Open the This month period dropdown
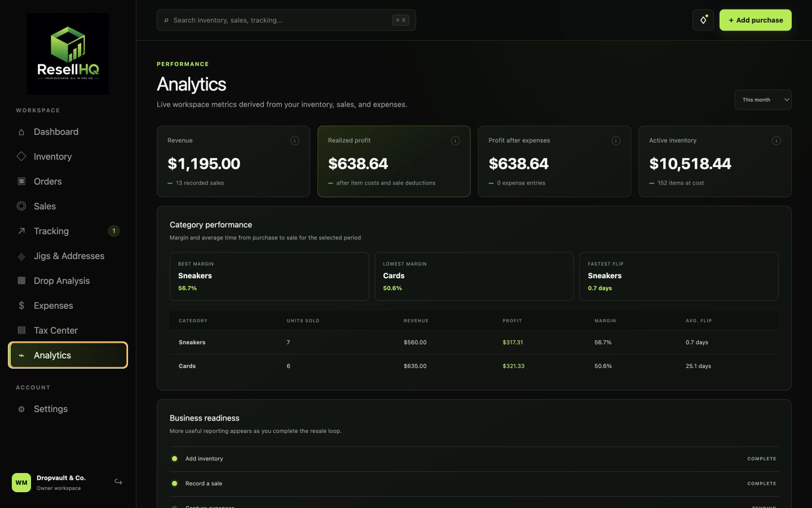This screenshot has height=508, width=812. (763, 100)
